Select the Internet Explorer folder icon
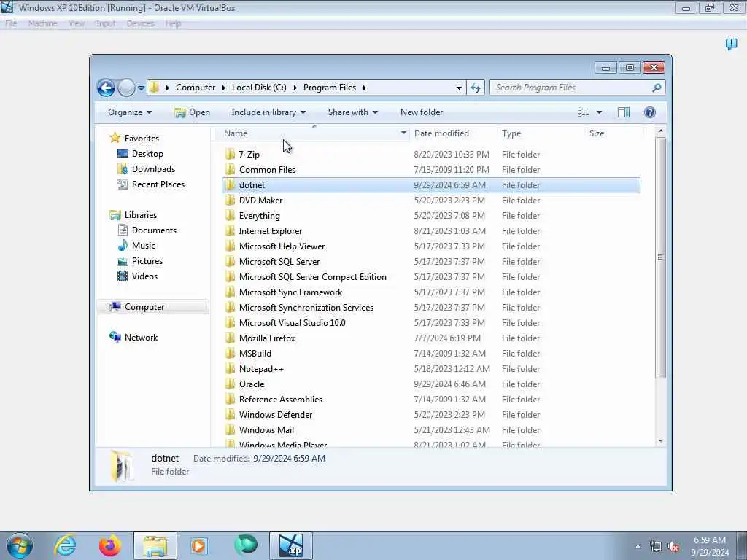Image resolution: width=747 pixels, height=560 pixels. [230, 231]
